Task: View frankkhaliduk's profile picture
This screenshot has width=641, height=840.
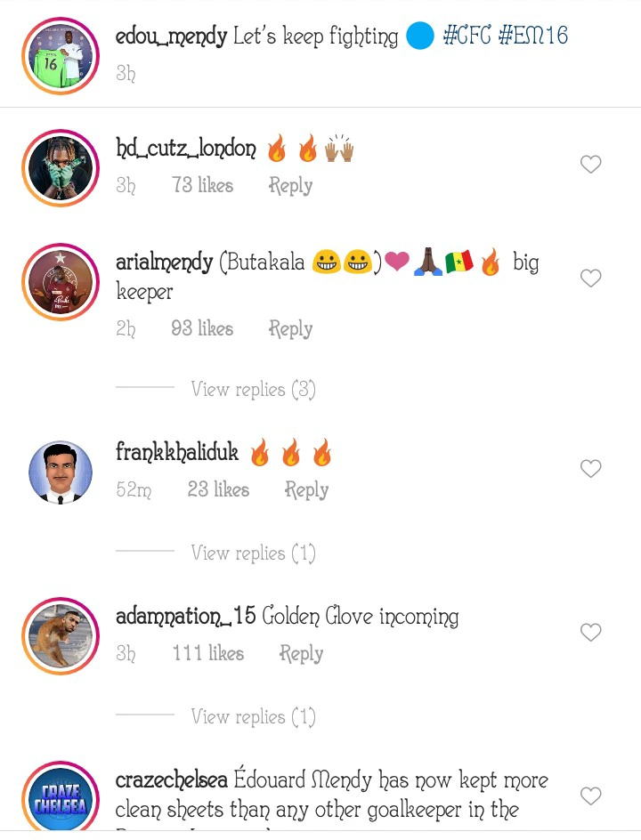Action: pyautogui.click(x=61, y=472)
